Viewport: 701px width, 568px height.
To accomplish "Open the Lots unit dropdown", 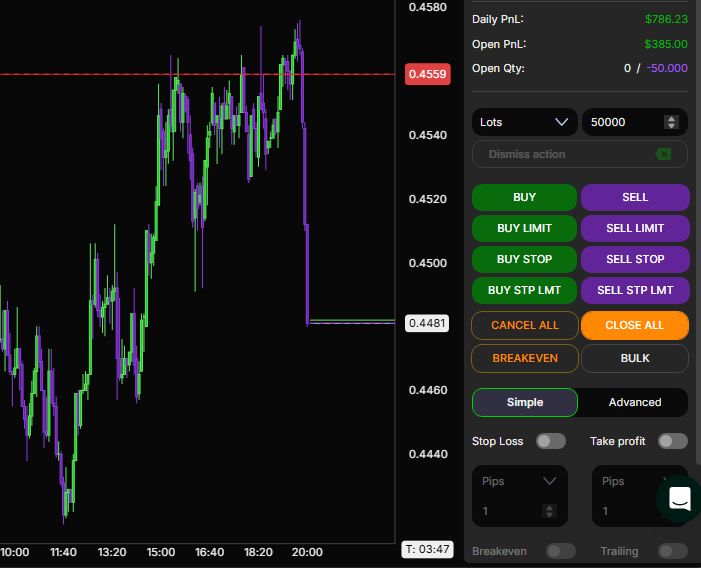I will click(x=524, y=122).
